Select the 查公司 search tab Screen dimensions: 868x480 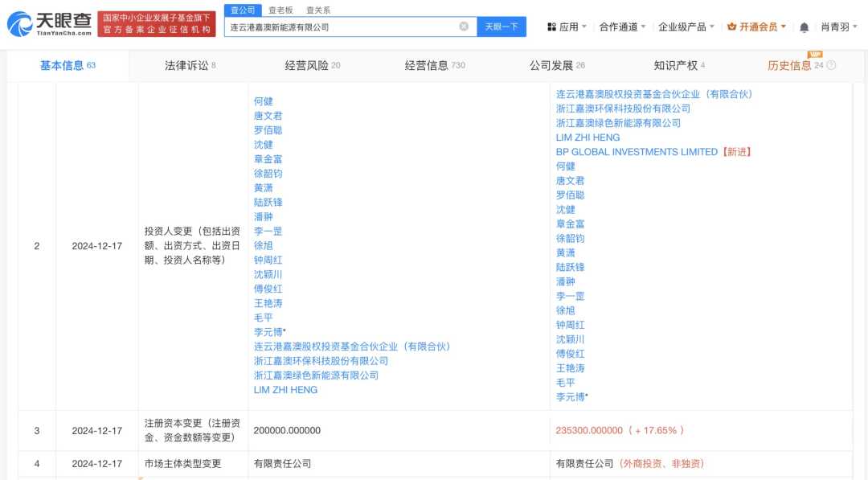243,10
